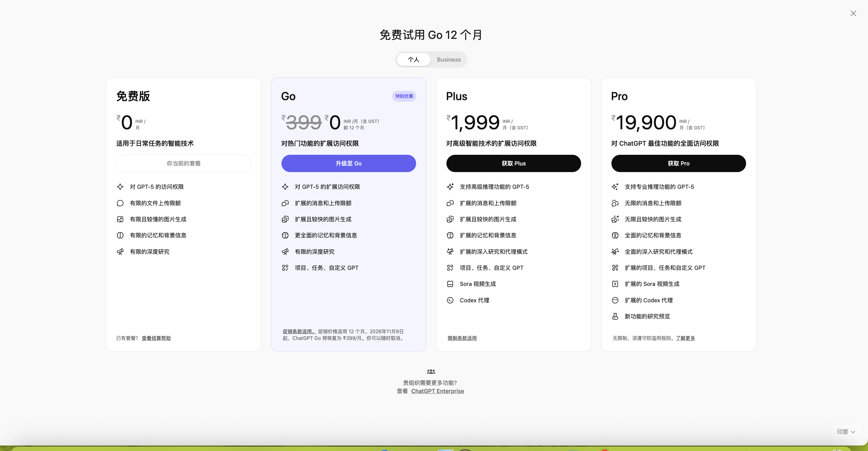The image size is (868, 451).
Task: Click the 了解更多 link under Pro
Action: [685, 338]
